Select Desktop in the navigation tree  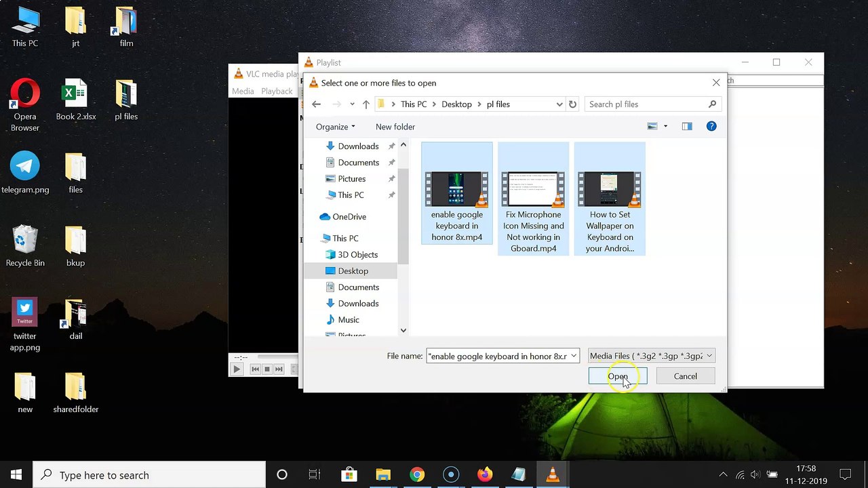(353, 271)
